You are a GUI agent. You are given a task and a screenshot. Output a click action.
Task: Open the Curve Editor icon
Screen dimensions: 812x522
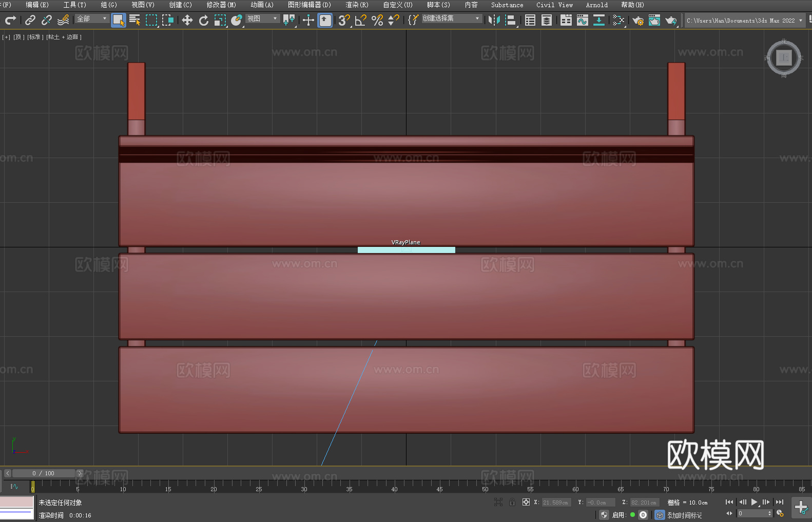[583, 20]
